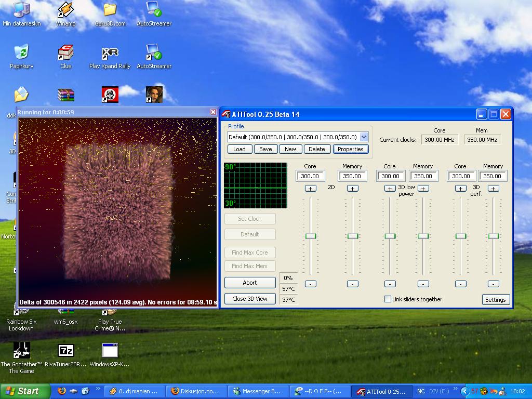532x399 pixels.
Task: Adjust the 3D low power Memory slider handle
Action: tap(423, 236)
